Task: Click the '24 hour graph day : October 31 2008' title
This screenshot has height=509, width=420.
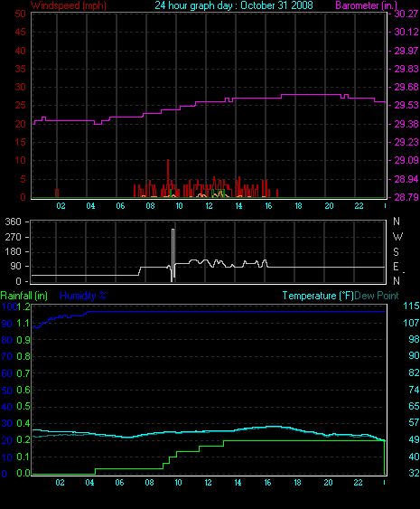Action: pos(234,5)
